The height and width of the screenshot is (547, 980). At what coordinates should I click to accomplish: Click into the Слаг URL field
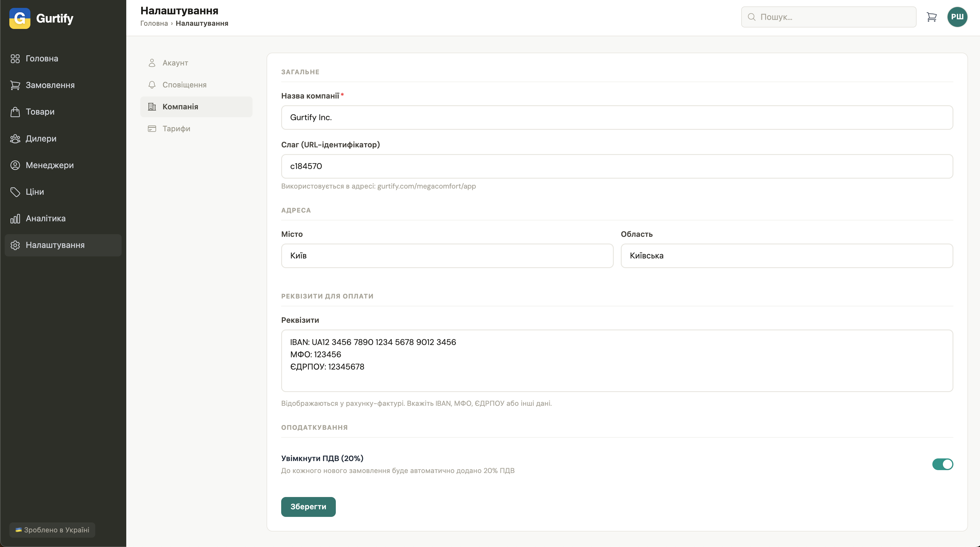pyautogui.click(x=616, y=166)
